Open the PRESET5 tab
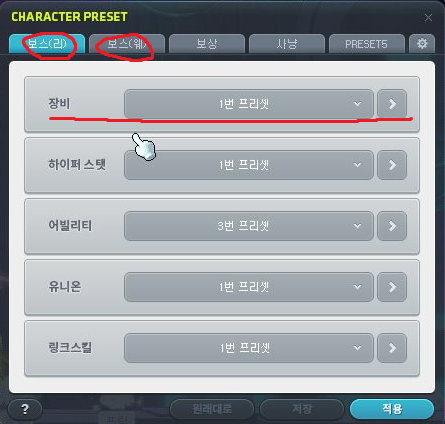 coord(367,44)
